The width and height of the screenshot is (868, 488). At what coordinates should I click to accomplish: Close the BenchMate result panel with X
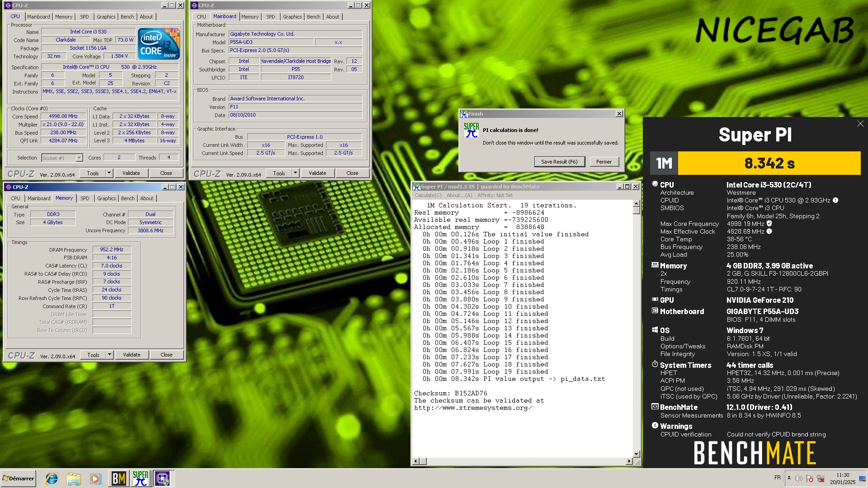click(x=860, y=124)
